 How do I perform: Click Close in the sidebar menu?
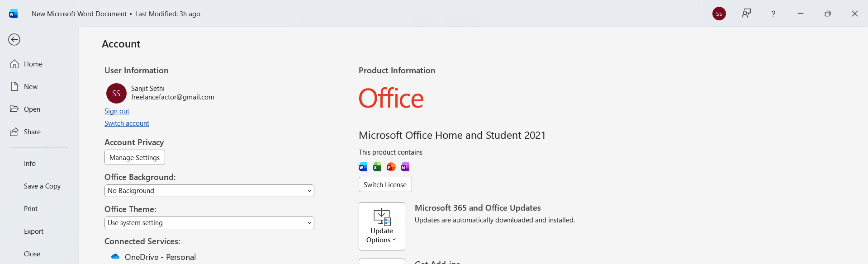(x=32, y=254)
